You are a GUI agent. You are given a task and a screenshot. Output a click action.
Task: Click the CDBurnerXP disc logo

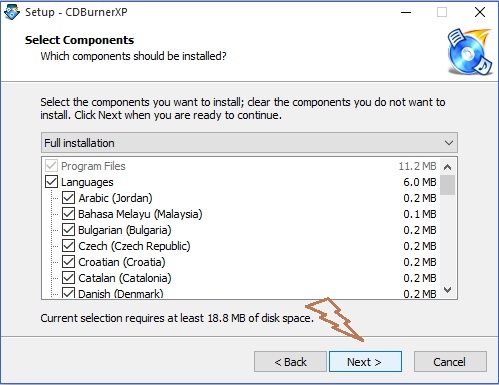470,52
